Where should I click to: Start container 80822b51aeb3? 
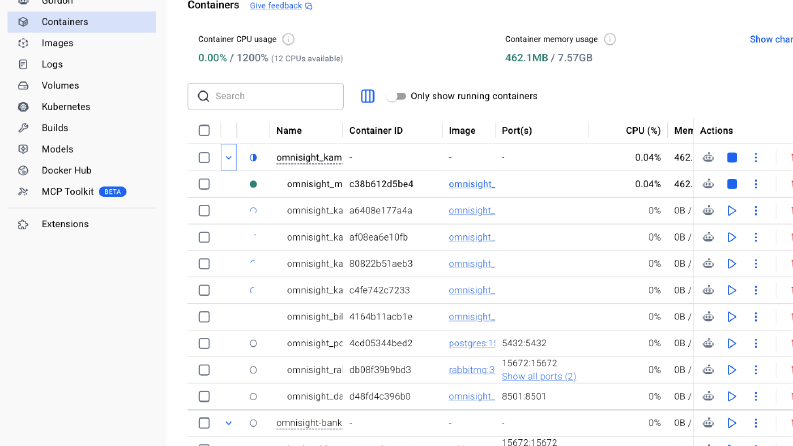(x=732, y=264)
